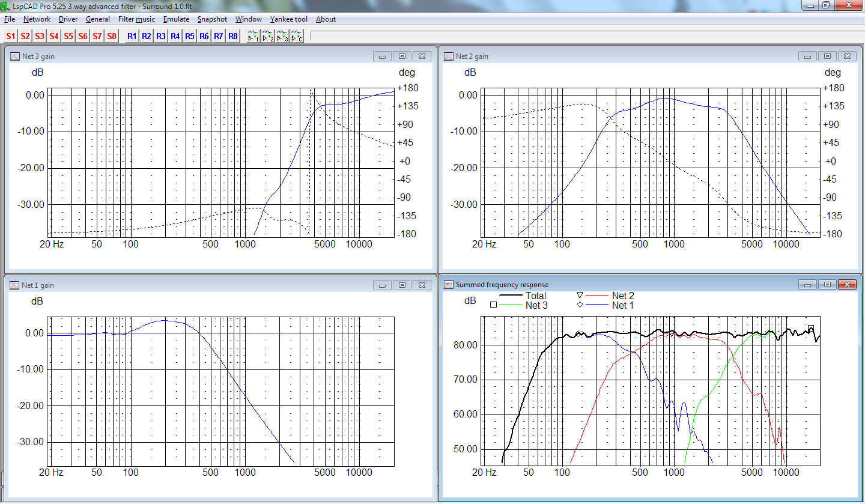The image size is (865, 504).
Task: Open the Emulate menu
Action: [176, 19]
